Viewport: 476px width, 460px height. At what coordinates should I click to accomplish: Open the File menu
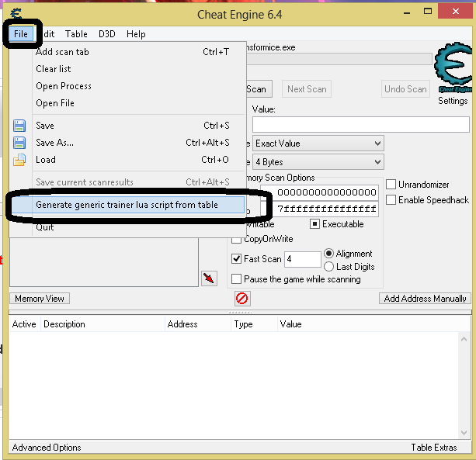click(21, 33)
